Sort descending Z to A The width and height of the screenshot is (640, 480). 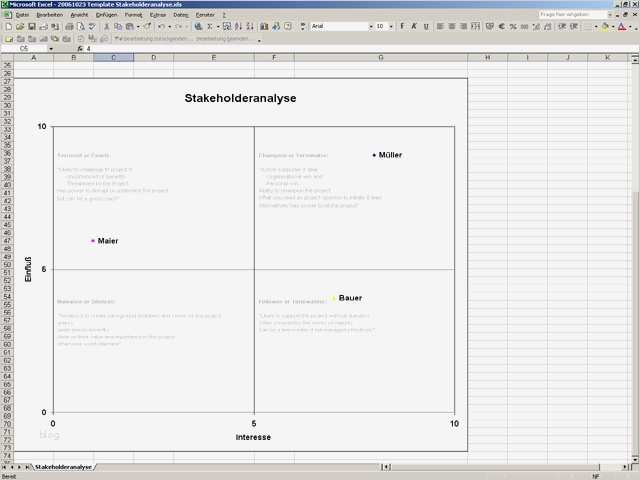pyautogui.click(x=250, y=27)
